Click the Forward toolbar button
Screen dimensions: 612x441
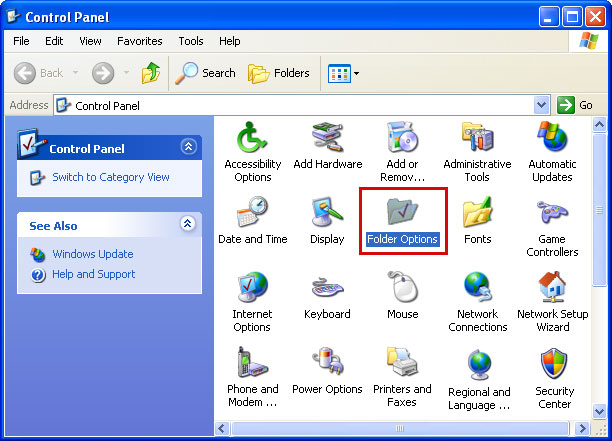103,73
